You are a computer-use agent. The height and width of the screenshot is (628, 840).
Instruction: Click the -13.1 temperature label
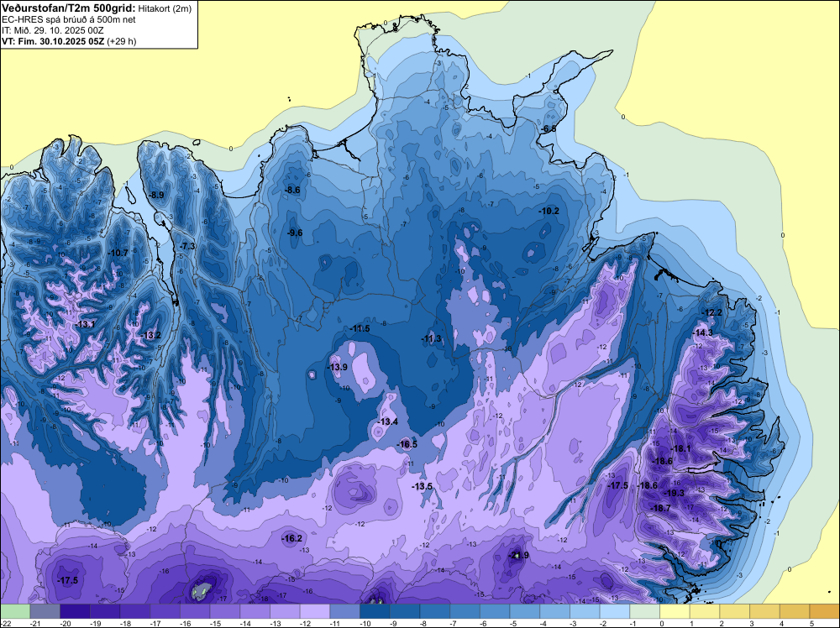(x=85, y=324)
